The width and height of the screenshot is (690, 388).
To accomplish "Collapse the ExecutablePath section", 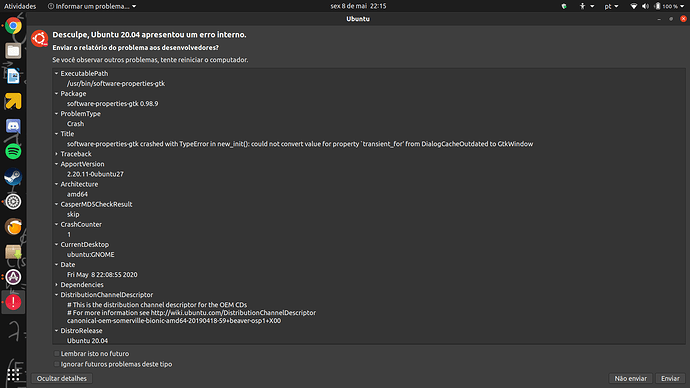I will [x=56, y=73].
